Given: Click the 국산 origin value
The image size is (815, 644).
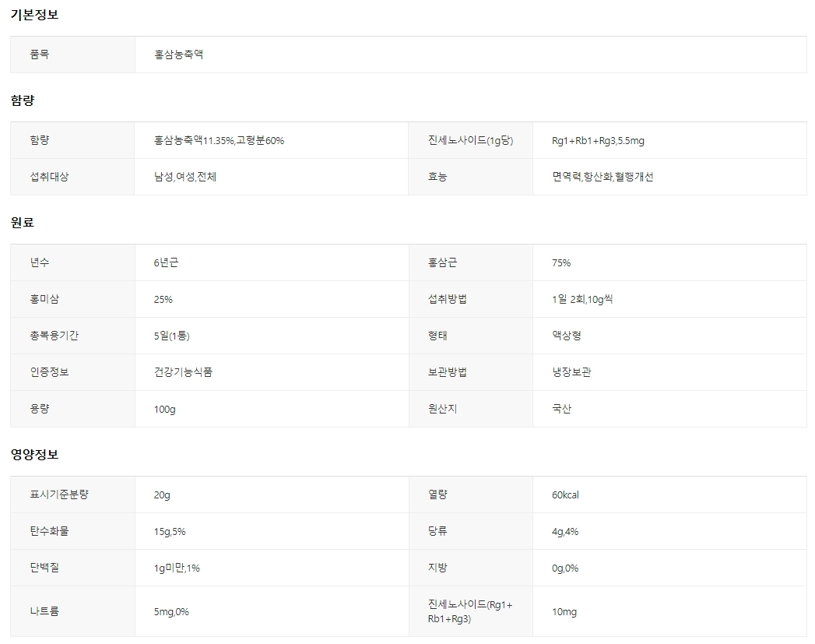Looking at the screenshot, I should click(561, 409).
